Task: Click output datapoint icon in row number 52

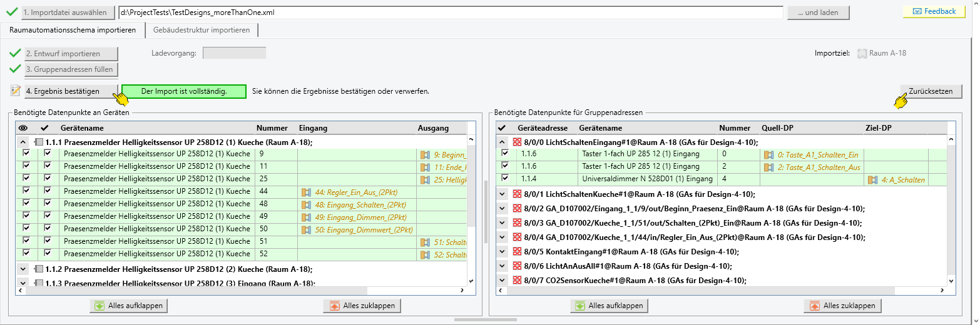Action: [426, 254]
